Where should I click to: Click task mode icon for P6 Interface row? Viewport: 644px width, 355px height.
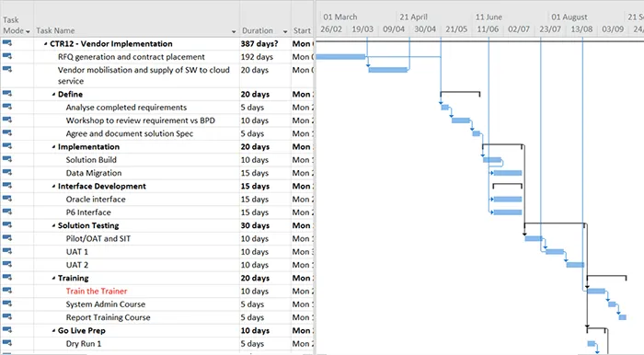click(x=7, y=212)
